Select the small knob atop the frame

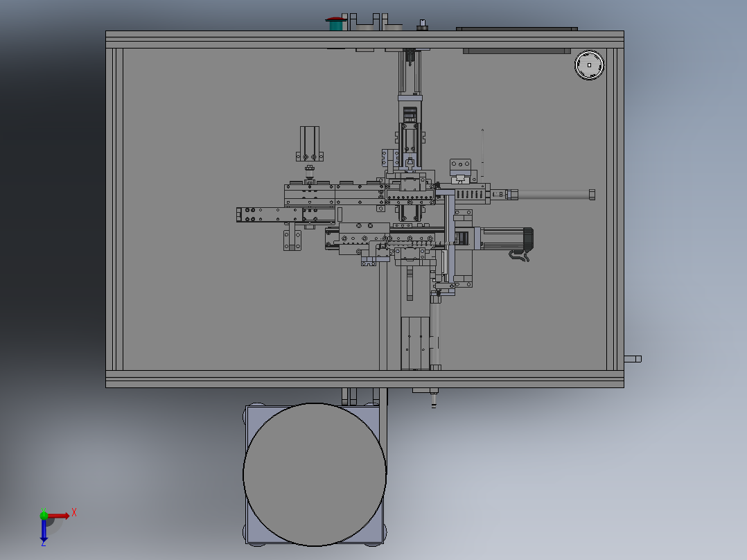pyautogui.click(x=422, y=25)
